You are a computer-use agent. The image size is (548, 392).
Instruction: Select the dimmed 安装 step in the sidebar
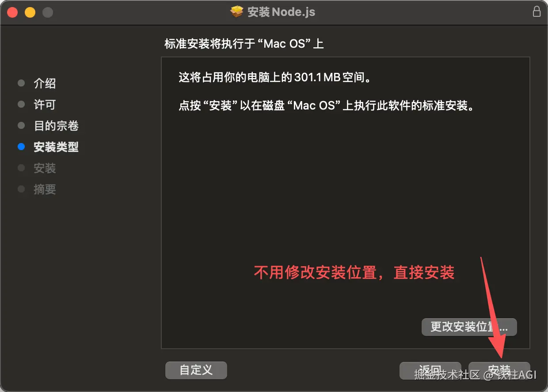pos(45,168)
